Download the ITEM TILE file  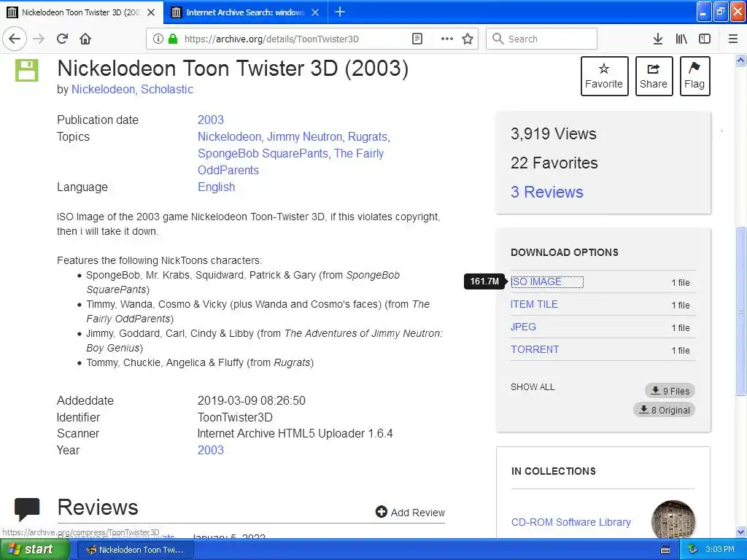(534, 304)
